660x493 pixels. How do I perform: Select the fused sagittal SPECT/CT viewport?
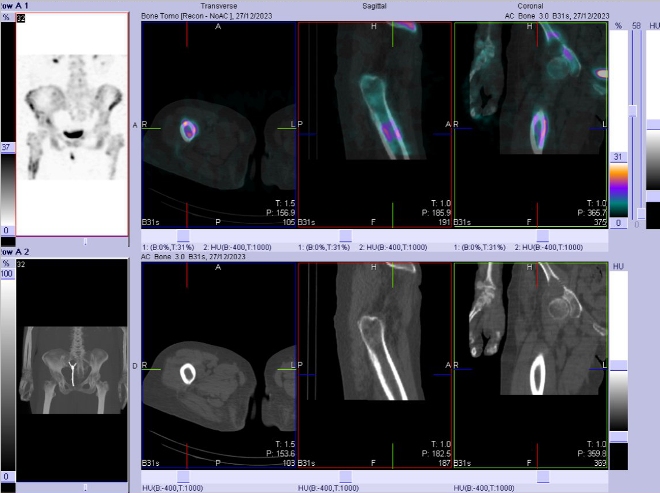click(375, 125)
